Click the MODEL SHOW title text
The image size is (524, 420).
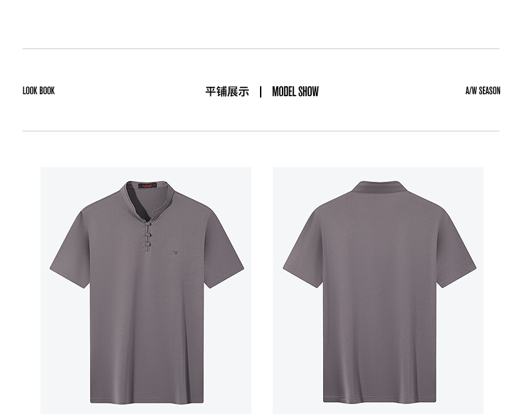pos(295,92)
